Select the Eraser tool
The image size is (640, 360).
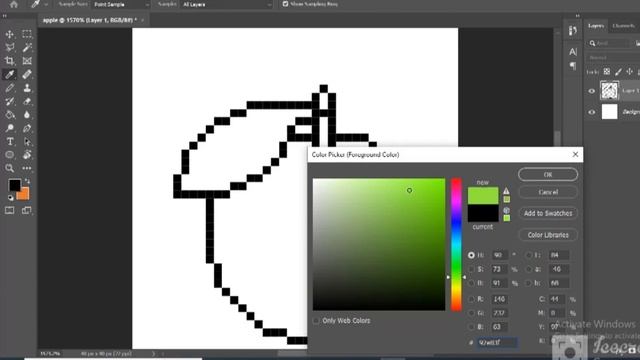pyautogui.click(x=27, y=101)
